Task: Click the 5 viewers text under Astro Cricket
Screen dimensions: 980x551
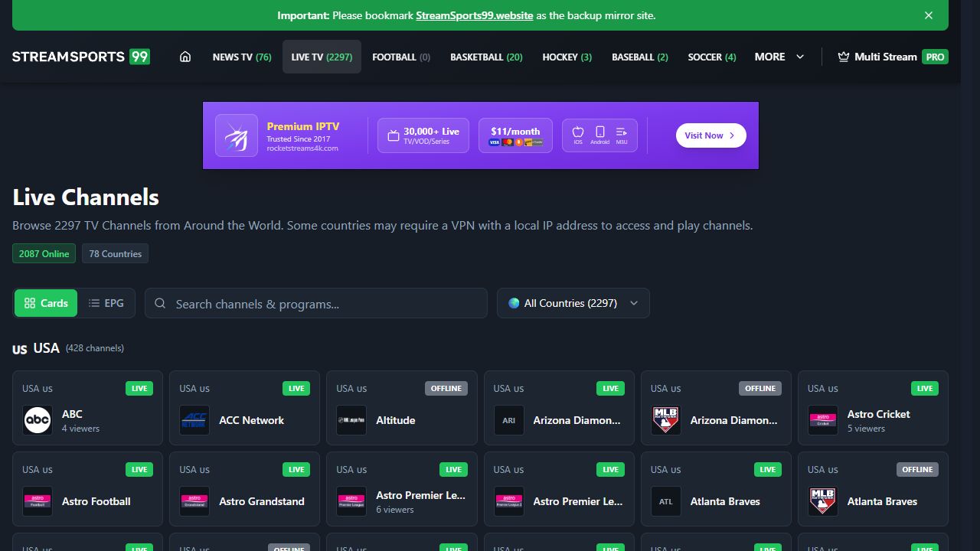Action: click(866, 429)
